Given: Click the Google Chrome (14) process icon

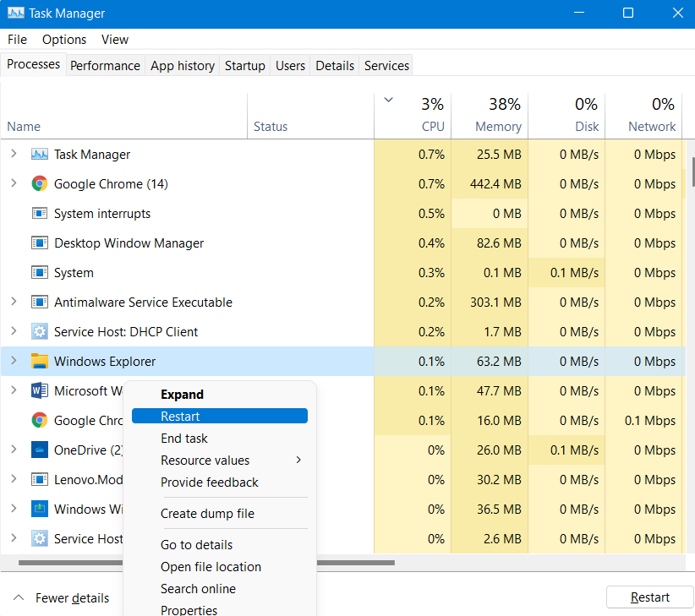Looking at the screenshot, I should (x=39, y=184).
